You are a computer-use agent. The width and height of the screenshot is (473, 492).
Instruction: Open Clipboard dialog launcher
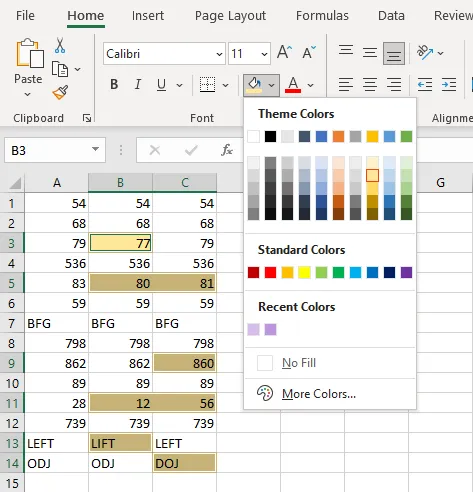pyautogui.click(x=87, y=118)
